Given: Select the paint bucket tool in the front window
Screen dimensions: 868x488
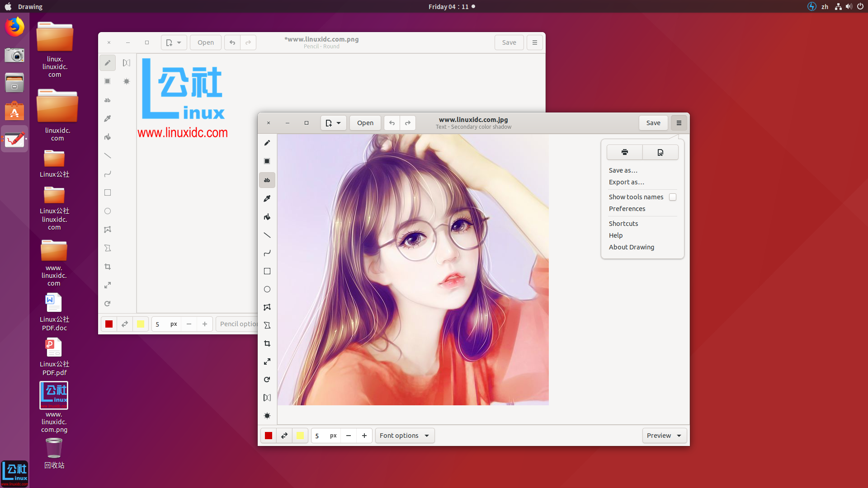Looking at the screenshot, I should pos(267,217).
